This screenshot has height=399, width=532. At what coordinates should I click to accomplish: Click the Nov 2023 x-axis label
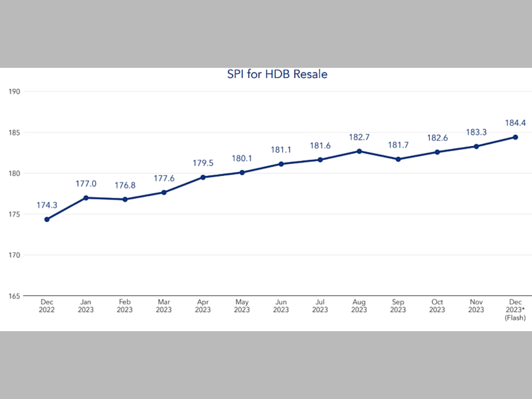[x=476, y=306]
